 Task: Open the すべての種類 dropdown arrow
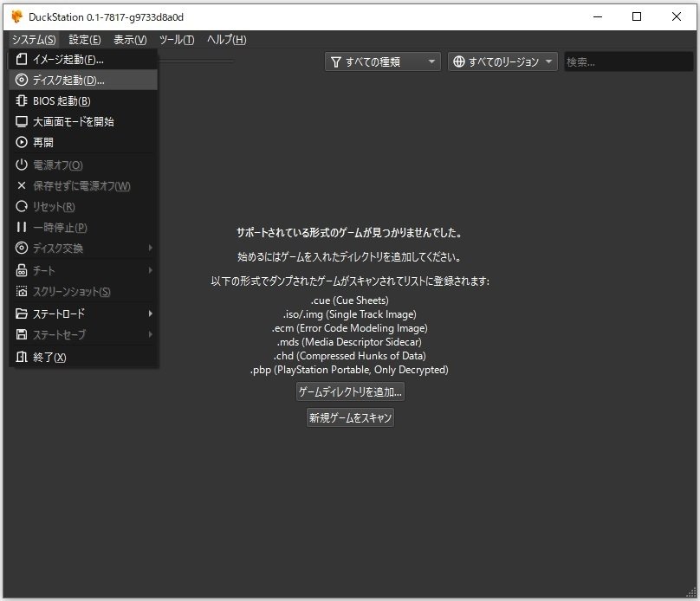(x=431, y=61)
